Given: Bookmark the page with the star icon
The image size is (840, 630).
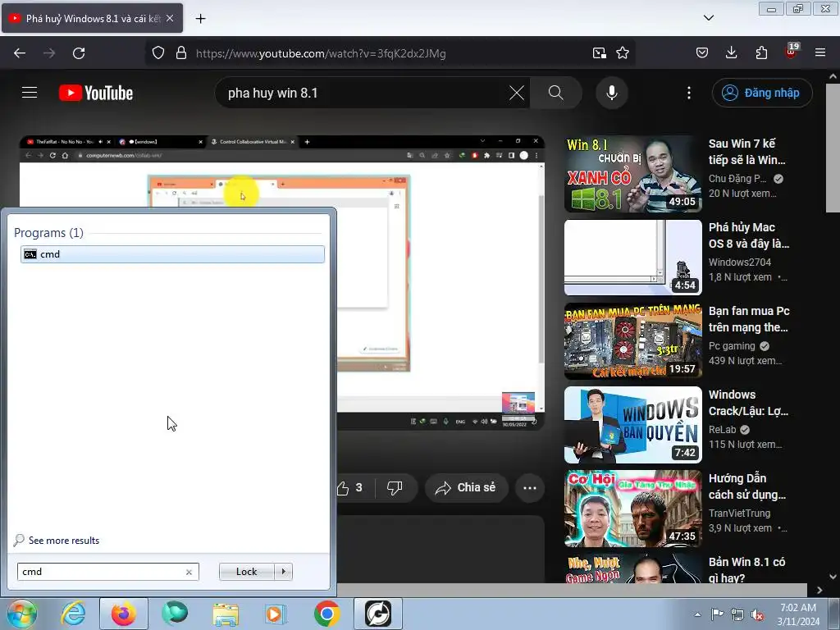Looking at the screenshot, I should pyautogui.click(x=623, y=53).
